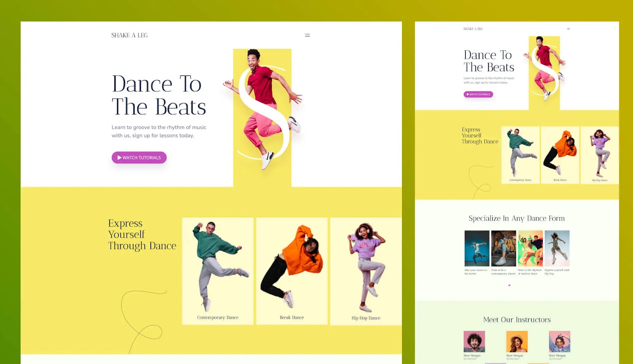633x364 pixels.
Task: Select the small Hip Hop Dance card in the right preview
Action: [599, 155]
